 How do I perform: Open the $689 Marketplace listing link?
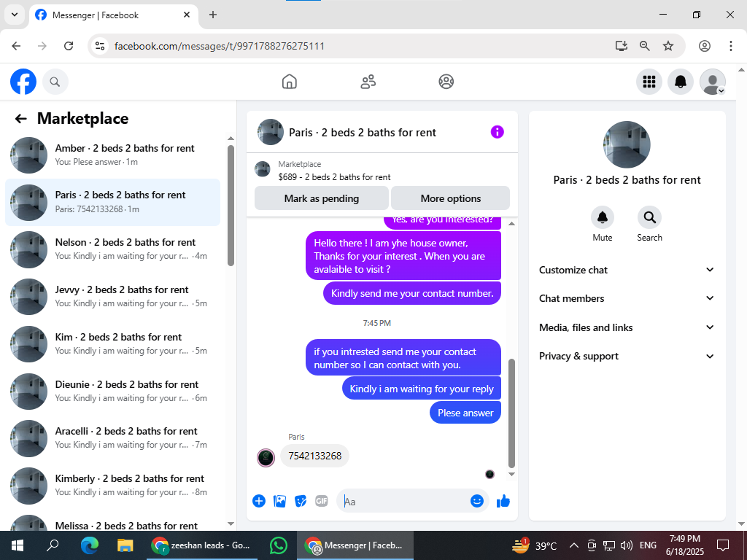pos(334,177)
